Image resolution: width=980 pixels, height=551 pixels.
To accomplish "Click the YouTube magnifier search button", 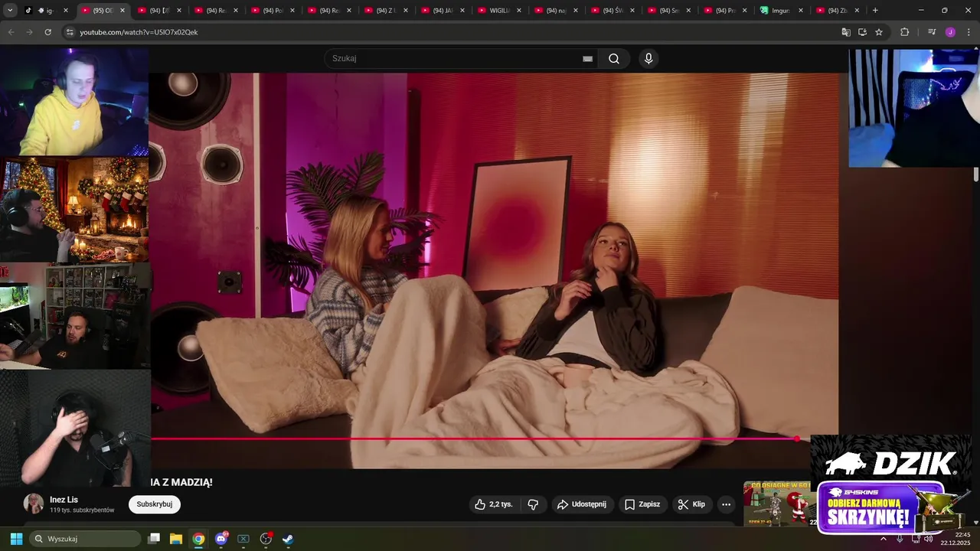I will coord(614,58).
